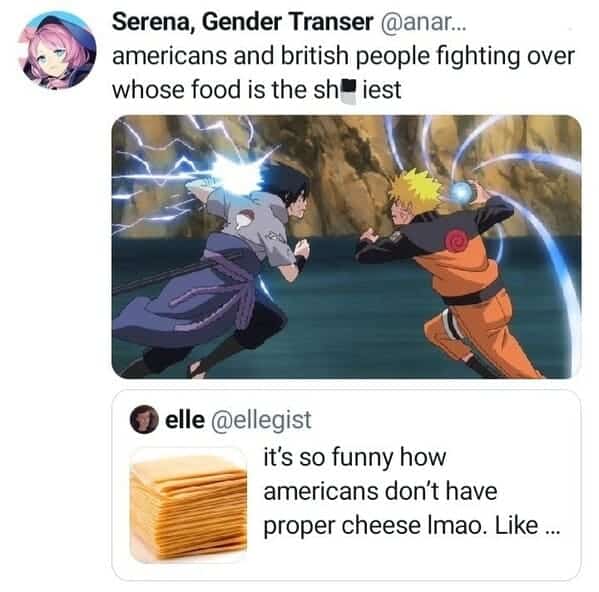Image resolution: width=599 pixels, height=592 pixels.
Task: Open the truncated @anar... handle
Action: pyautogui.click(x=423, y=22)
